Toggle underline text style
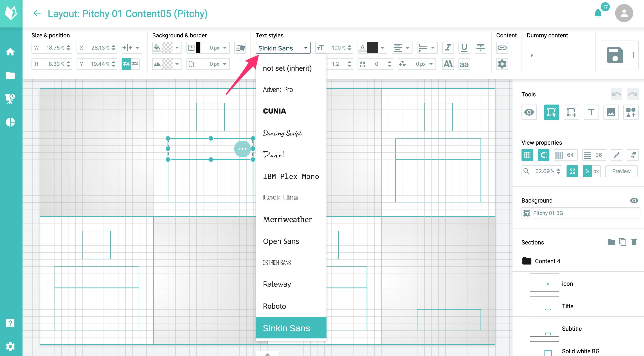Screen dimensions: 644x356 tap(464, 48)
